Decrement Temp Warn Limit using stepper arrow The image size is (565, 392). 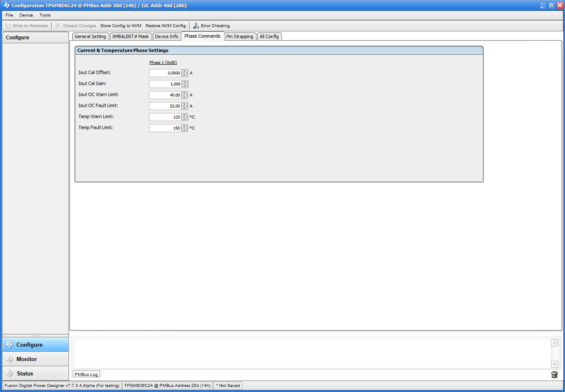point(184,118)
